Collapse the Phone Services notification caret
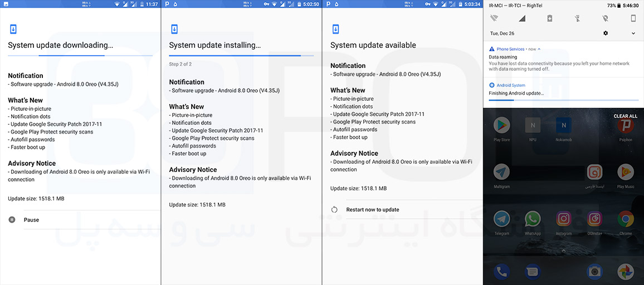Viewport: 644px width, 285px height. [x=539, y=49]
